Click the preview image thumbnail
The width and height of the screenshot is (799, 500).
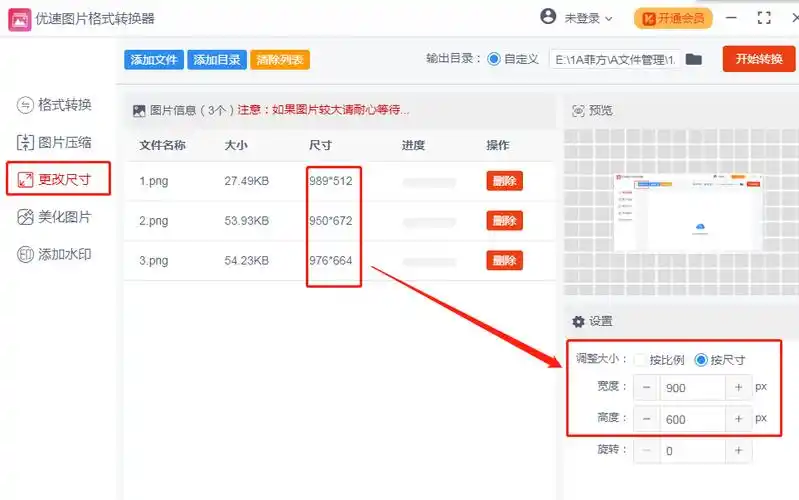coord(689,213)
